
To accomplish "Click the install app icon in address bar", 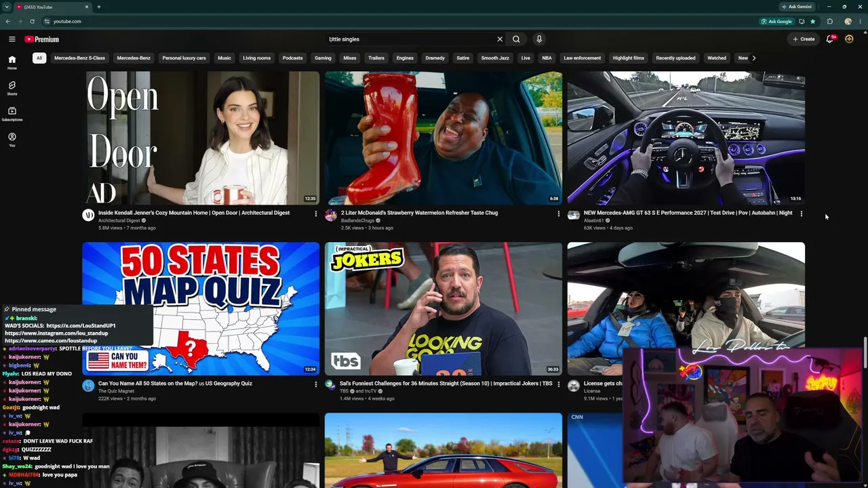I will tap(802, 21).
